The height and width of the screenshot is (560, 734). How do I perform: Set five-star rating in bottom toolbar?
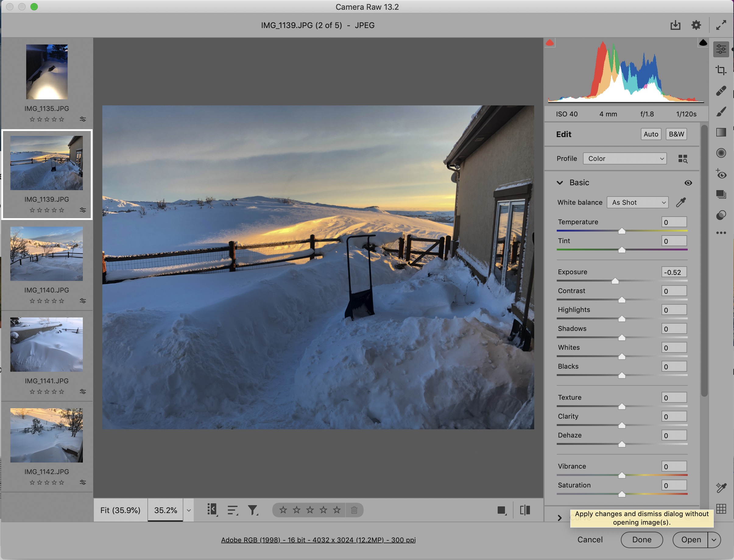337,510
